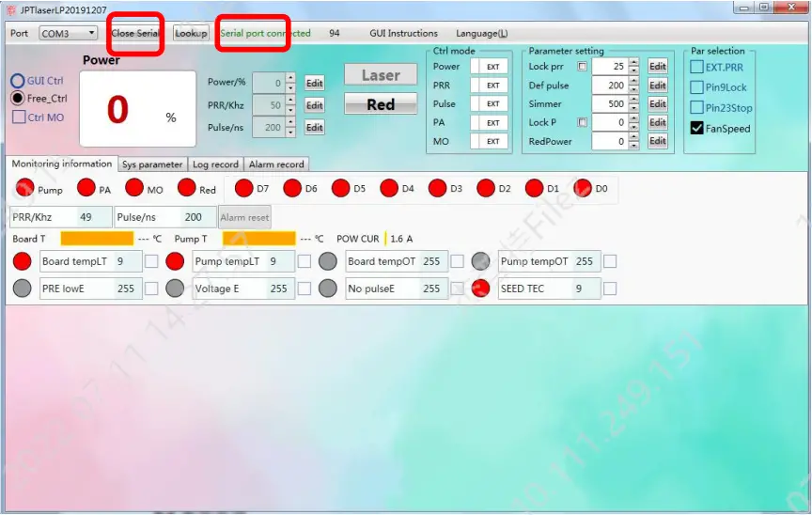Click the D4 indicator light
This screenshot has width=812, height=515.
tap(389, 188)
